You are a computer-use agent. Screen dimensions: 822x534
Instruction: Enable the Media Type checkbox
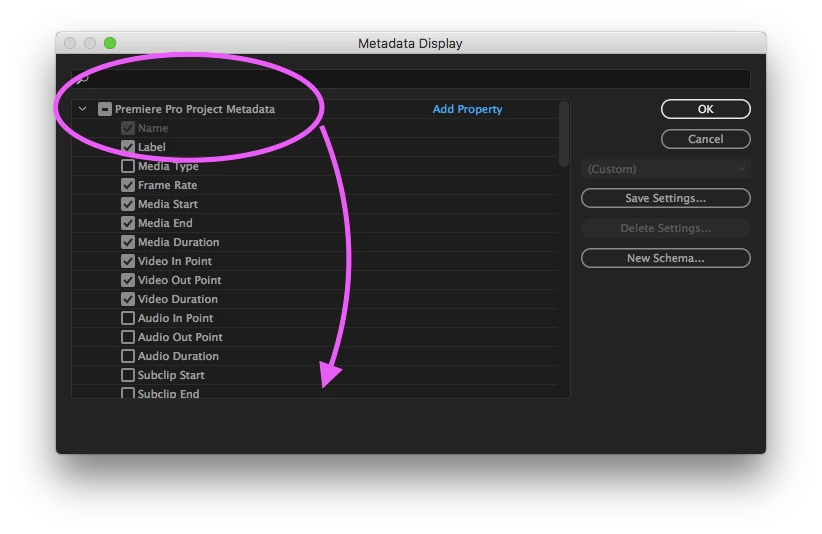coord(128,166)
